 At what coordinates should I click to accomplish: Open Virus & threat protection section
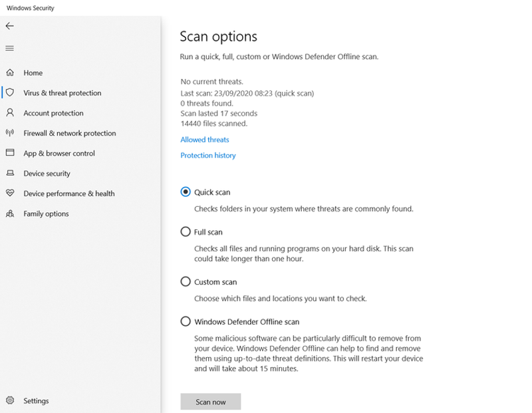pyautogui.click(x=63, y=93)
